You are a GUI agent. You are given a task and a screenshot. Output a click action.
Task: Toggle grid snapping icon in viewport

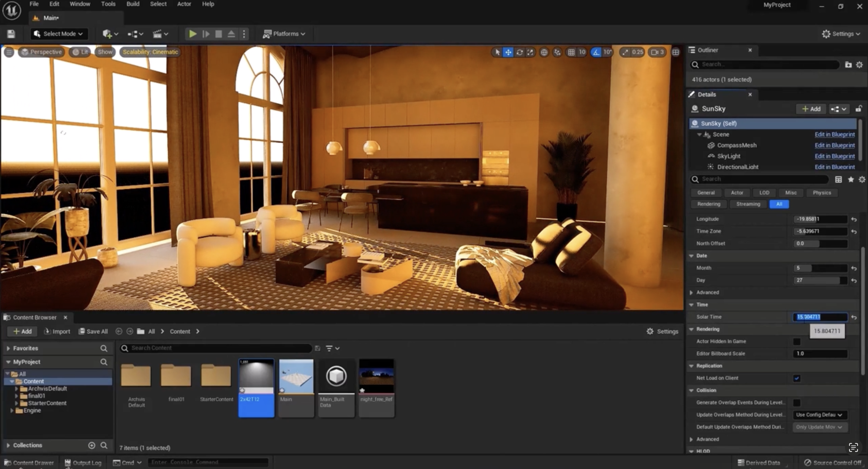click(571, 52)
